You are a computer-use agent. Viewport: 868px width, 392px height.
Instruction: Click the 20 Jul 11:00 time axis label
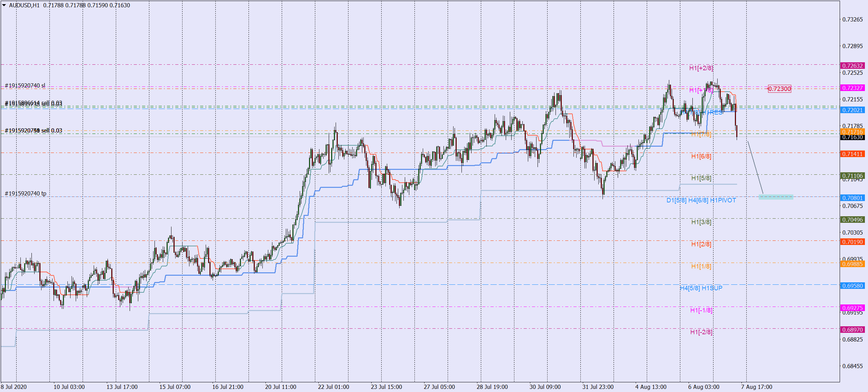point(281,387)
